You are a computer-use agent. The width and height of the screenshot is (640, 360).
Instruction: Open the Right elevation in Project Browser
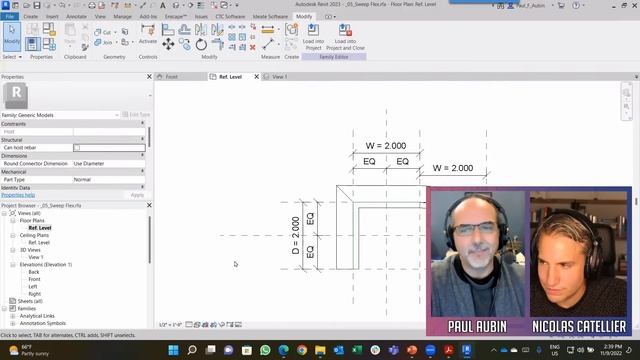(35, 294)
